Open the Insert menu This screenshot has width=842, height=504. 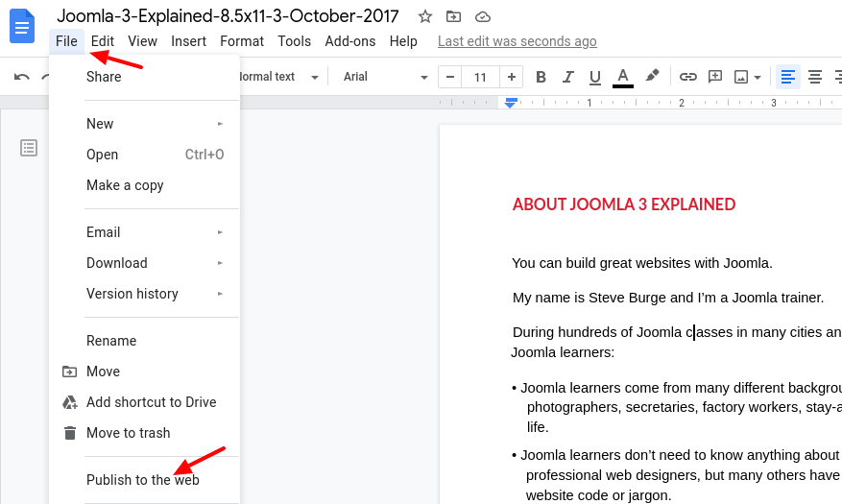click(x=188, y=41)
